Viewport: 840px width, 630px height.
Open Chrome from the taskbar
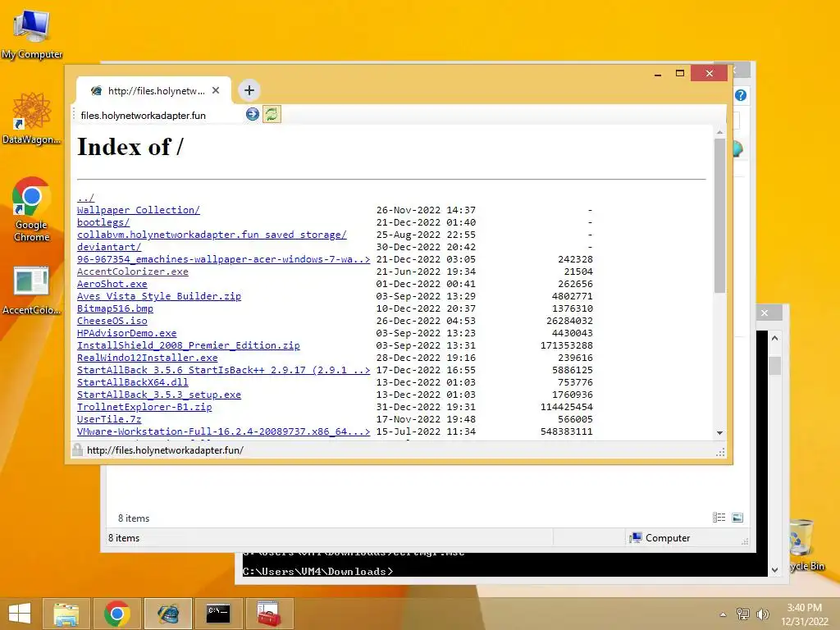click(x=116, y=614)
